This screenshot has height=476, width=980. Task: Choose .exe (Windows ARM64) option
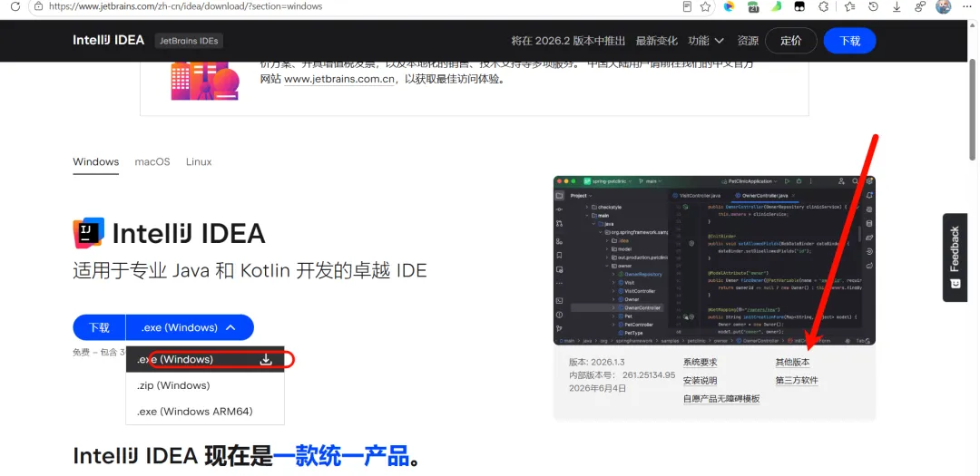pos(205,411)
